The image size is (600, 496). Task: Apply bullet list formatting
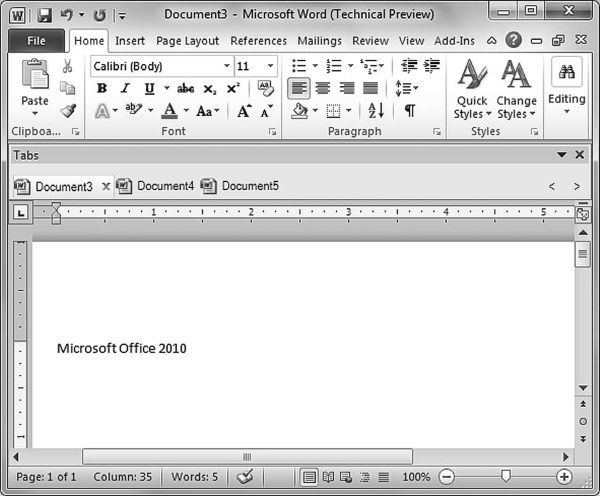tap(298, 66)
